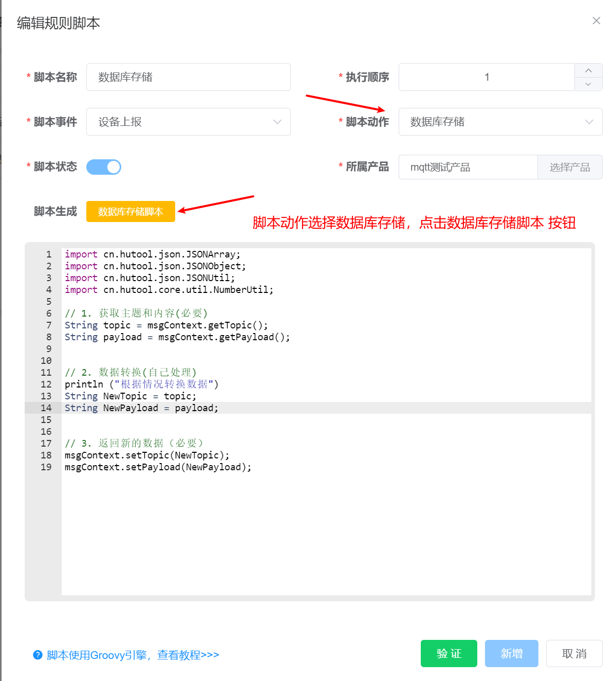
Task: Focus the 脚本名称 input field
Action: tap(188, 77)
